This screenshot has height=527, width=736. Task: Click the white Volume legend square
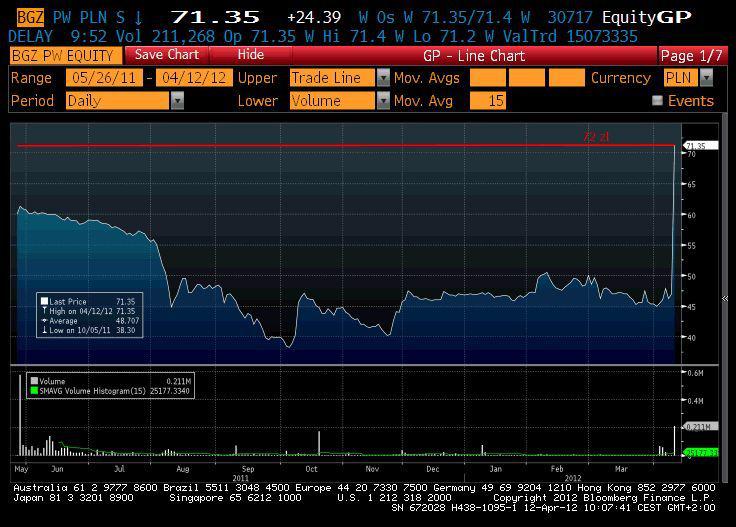tap(34, 381)
